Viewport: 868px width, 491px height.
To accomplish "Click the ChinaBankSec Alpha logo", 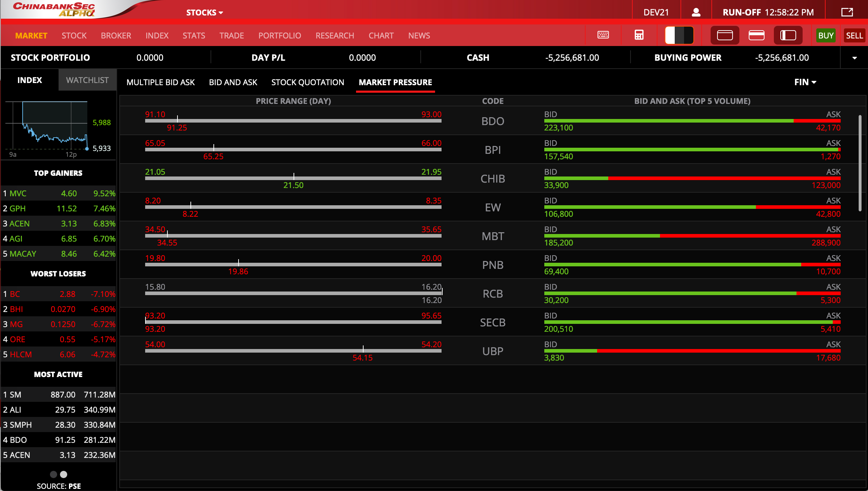I will (54, 9).
